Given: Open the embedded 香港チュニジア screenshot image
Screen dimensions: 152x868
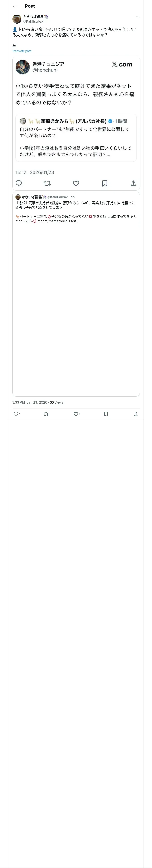Looking at the screenshot, I should [x=76, y=123].
